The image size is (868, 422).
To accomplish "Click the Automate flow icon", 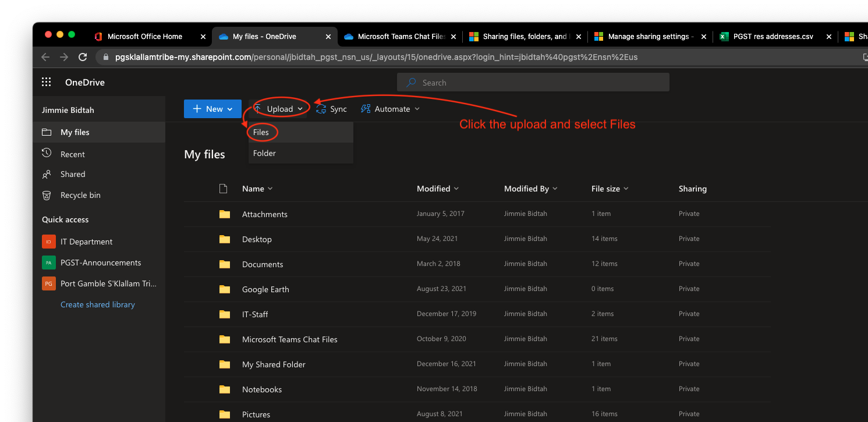I will (366, 109).
